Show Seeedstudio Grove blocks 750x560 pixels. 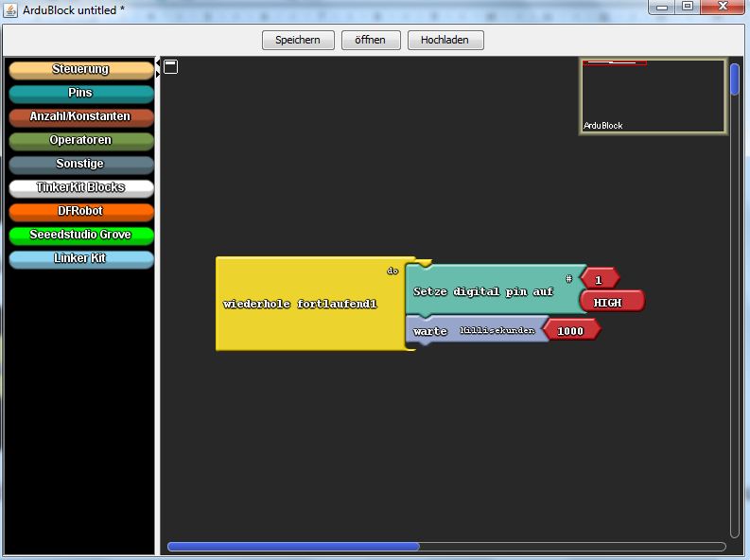80,235
